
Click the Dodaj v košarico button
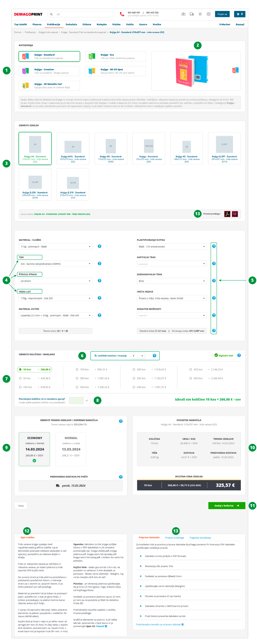coord(226,506)
